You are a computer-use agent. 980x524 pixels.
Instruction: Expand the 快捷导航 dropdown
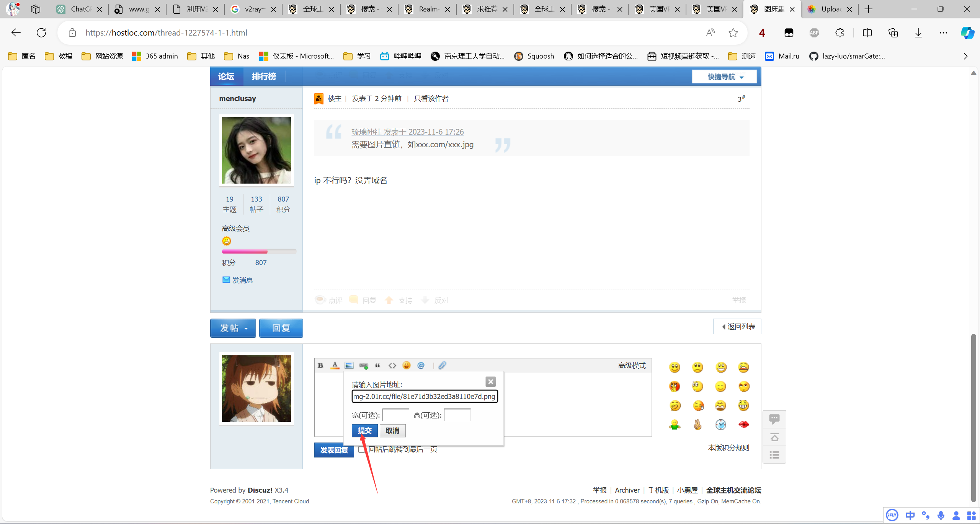coord(724,77)
